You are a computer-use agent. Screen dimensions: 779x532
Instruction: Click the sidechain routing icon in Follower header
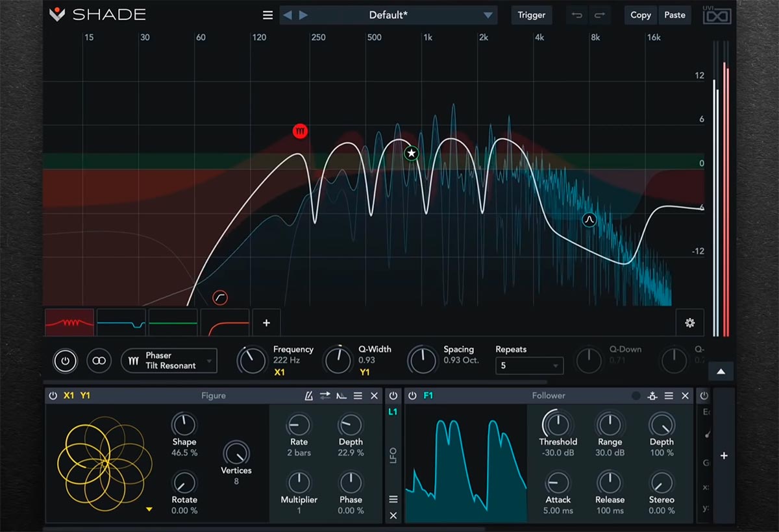tap(652, 396)
